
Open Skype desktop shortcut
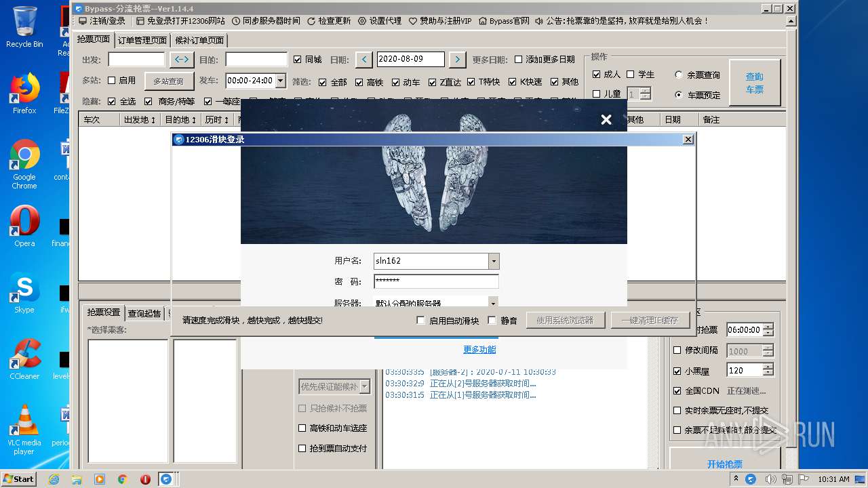tap(24, 292)
